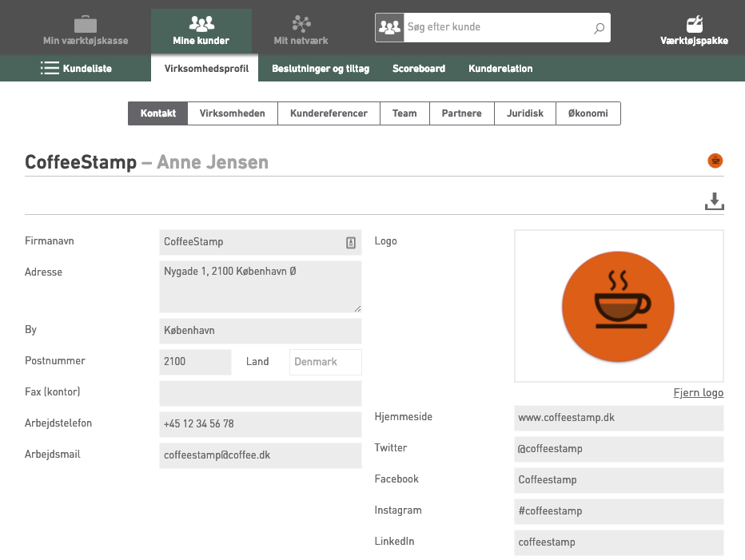Click the By field with København
This screenshot has width=745, height=560.
(261, 331)
